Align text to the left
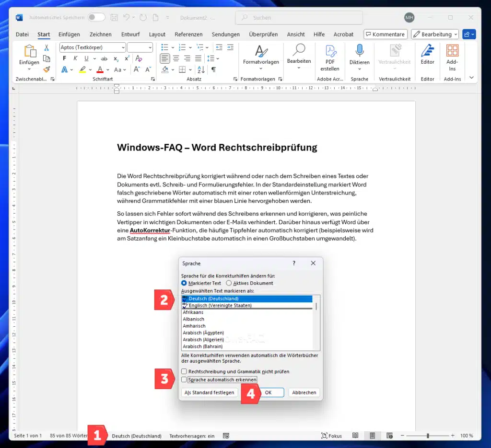 [165, 58]
